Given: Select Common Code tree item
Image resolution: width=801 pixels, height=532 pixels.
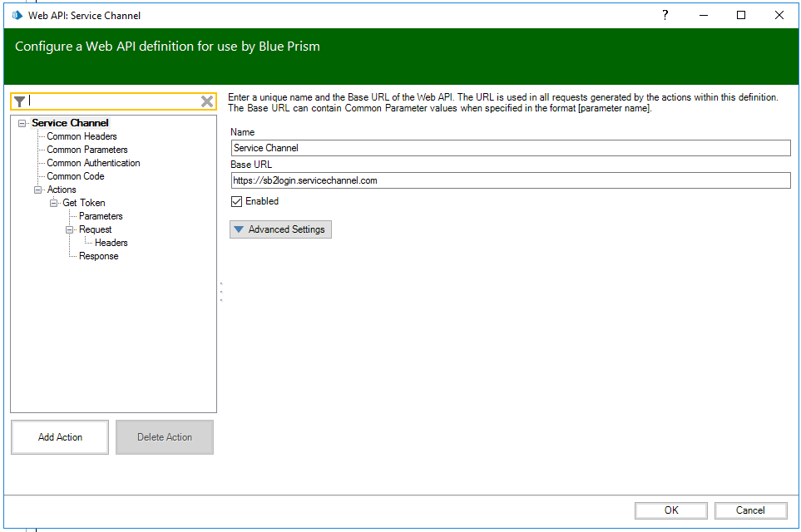Looking at the screenshot, I should [75, 176].
